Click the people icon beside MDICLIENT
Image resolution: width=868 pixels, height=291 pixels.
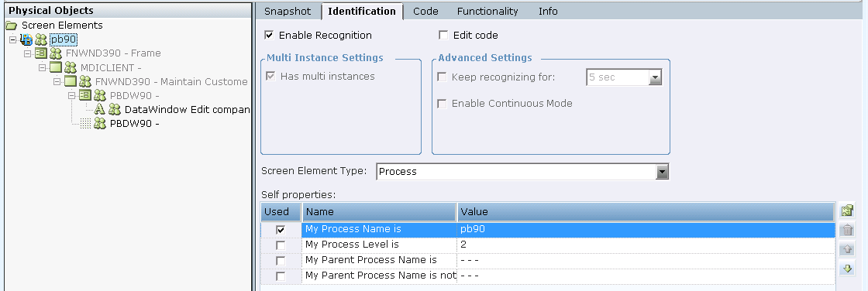click(x=71, y=67)
